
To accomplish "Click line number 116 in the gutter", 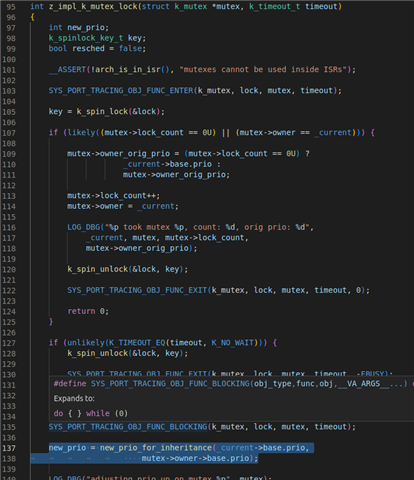I will point(9,227).
